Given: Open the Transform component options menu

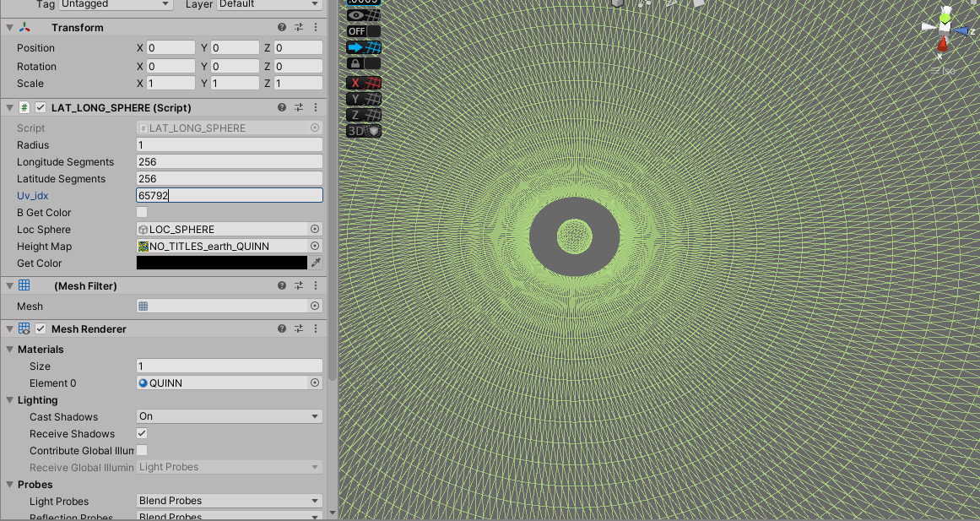Looking at the screenshot, I should click(316, 27).
